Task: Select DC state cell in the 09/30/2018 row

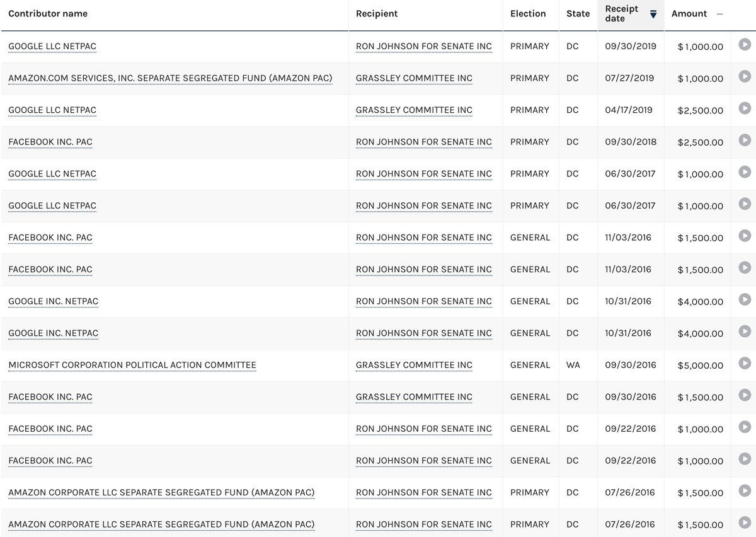Action: tap(572, 142)
